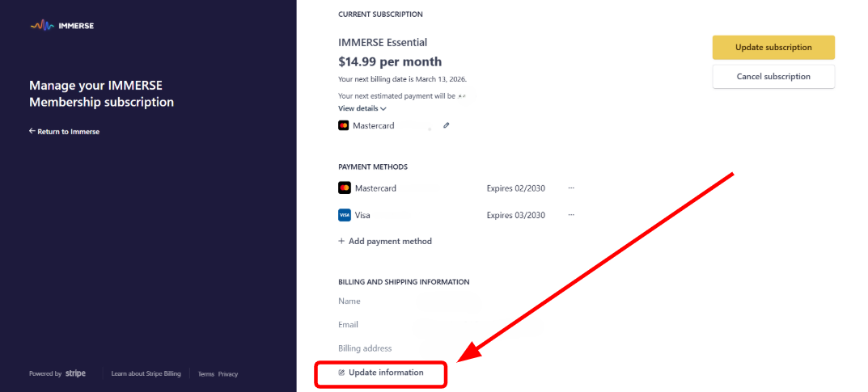Screen dimensions: 868x392
Task: Expand View details for the subscription
Action: [362, 108]
